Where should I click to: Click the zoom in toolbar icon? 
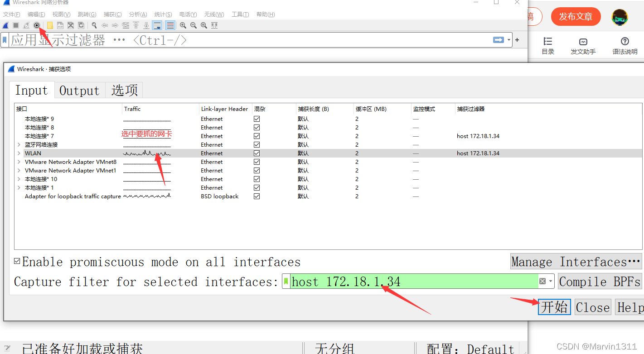[183, 25]
